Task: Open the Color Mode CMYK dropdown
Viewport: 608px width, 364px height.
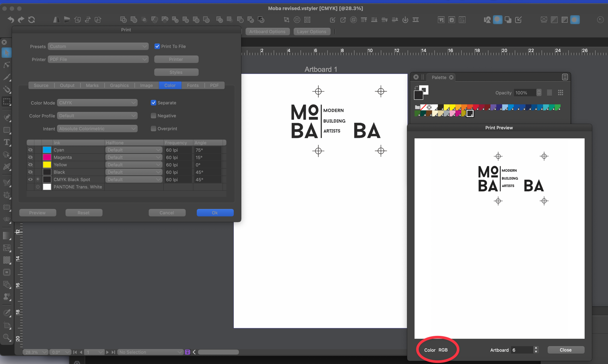Action: (97, 103)
